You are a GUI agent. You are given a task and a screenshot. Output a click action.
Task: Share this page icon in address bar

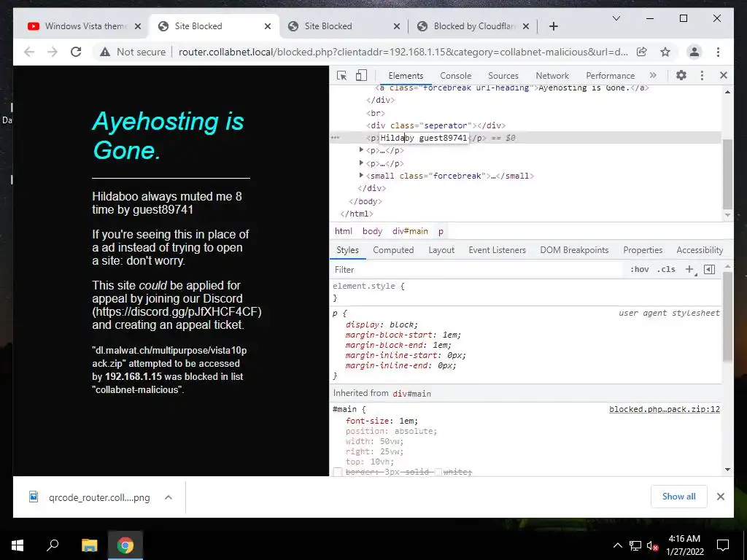click(642, 52)
